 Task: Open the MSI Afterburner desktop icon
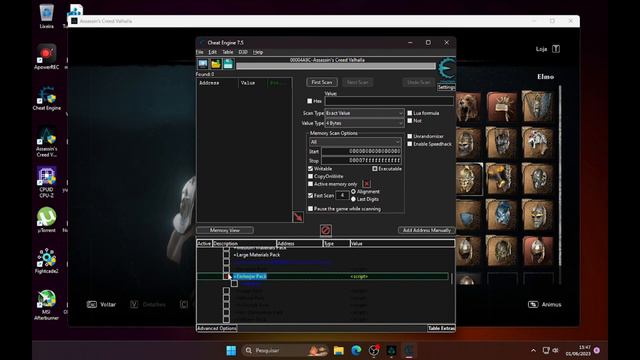click(x=47, y=305)
